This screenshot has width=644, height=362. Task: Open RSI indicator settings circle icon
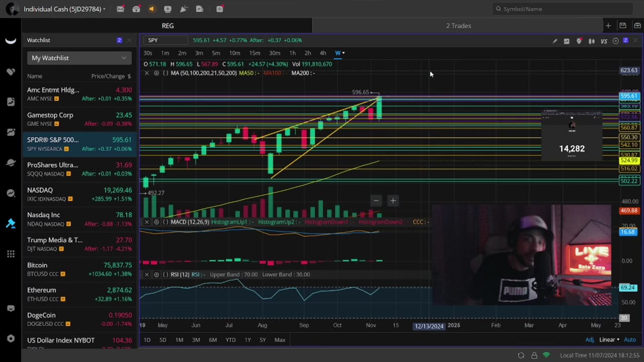(x=156, y=275)
